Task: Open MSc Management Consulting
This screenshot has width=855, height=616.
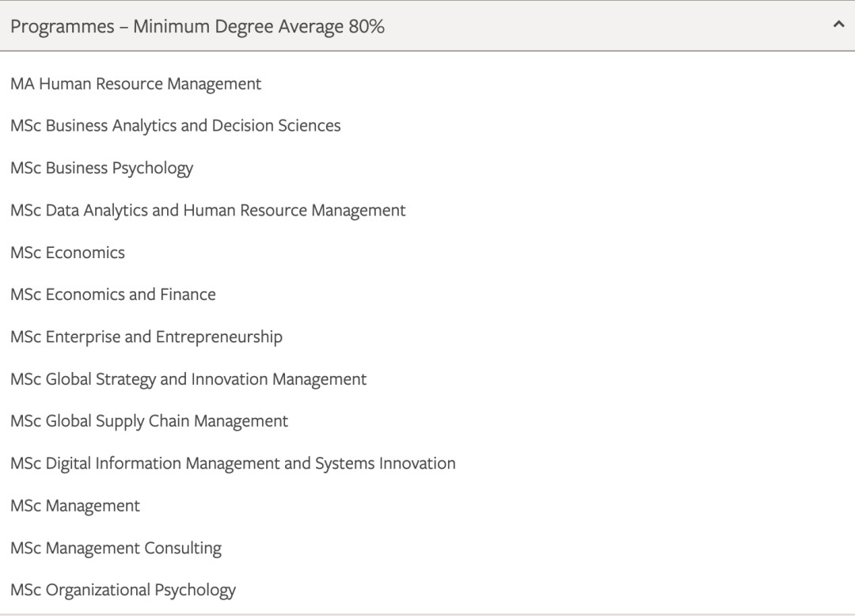Action: [x=116, y=547]
